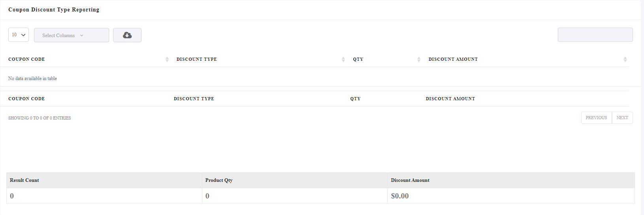This screenshot has height=215, width=644.
Task: Expand the Select Columns dropdown
Action: coord(72,35)
